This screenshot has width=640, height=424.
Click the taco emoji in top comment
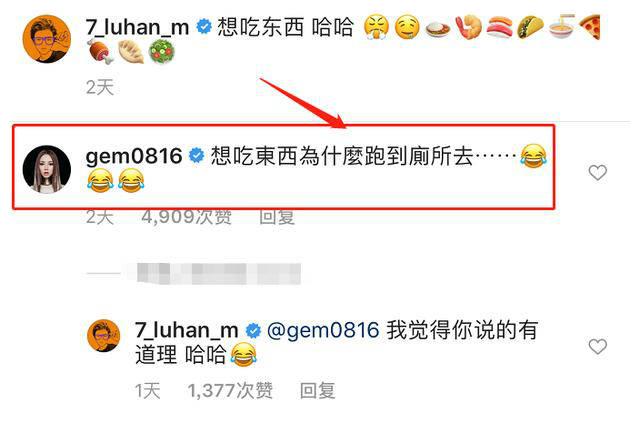click(x=530, y=27)
